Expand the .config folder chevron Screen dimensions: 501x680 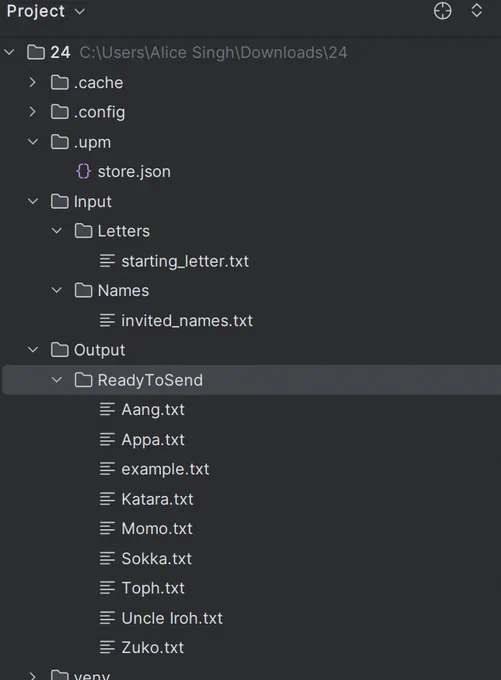click(33, 112)
